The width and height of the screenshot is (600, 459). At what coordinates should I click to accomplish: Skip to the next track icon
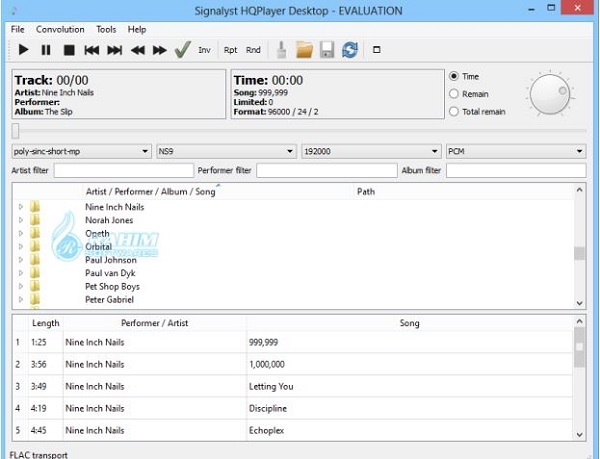click(115, 50)
